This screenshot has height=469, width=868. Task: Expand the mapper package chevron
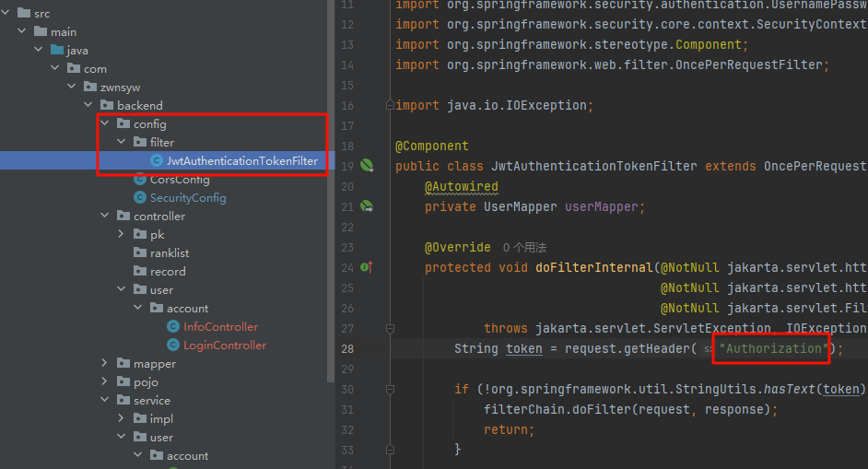105,363
